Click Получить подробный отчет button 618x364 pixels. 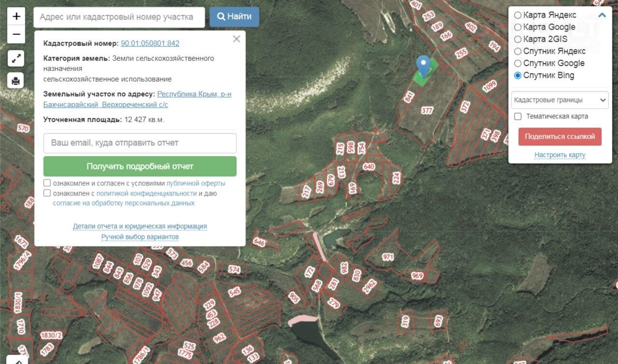140,167
